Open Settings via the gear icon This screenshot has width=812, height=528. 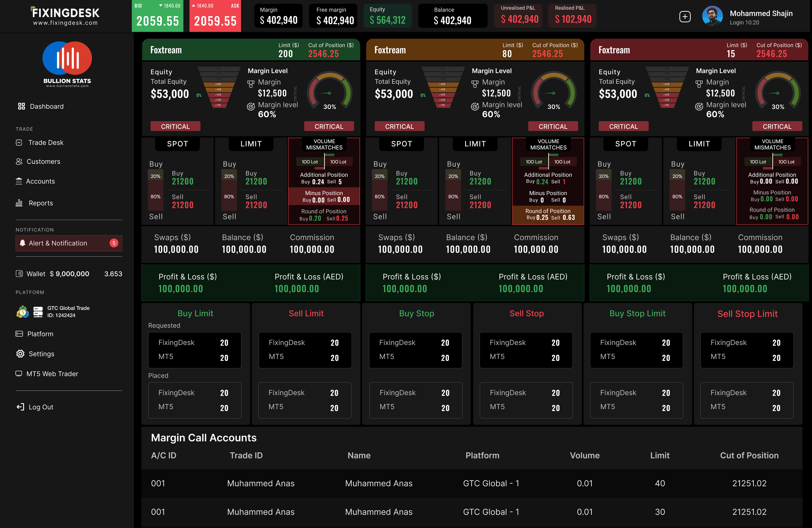coord(41,354)
